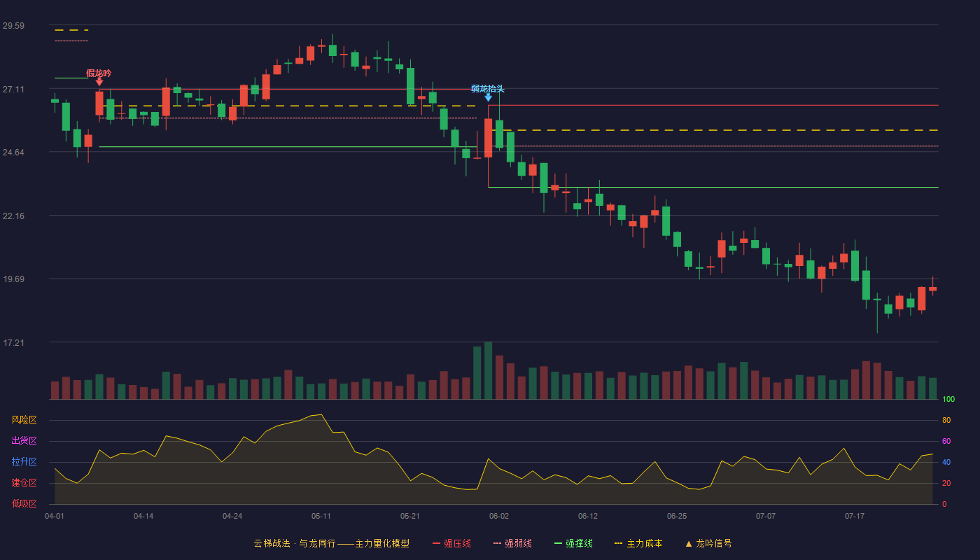Click the large red candle under 弱龙抬头
980x560 pixels.
point(489,138)
